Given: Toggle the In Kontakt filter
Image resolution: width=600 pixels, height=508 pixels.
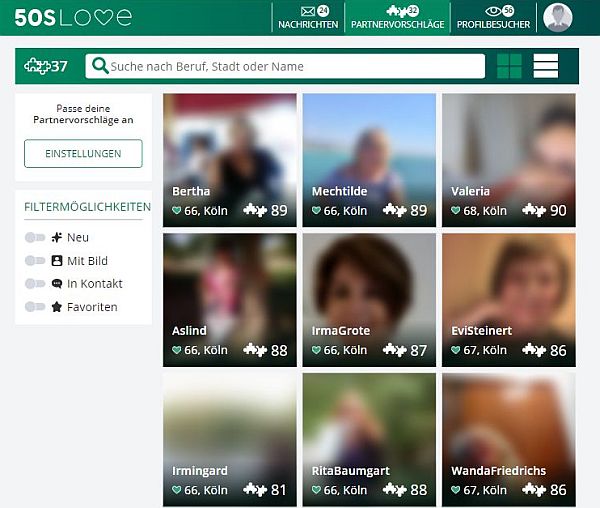Looking at the screenshot, I should tap(36, 284).
